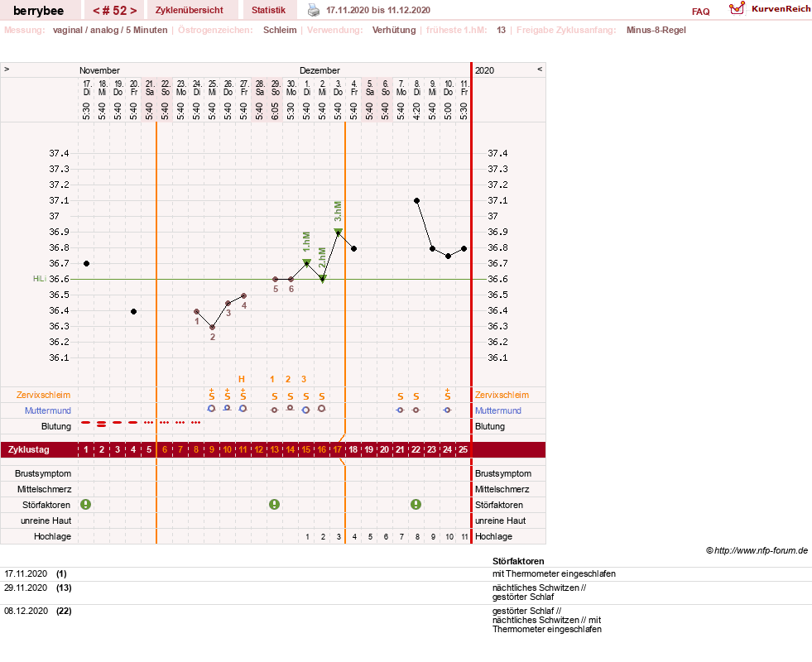This screenshot has width=812, height=662.
Task: Click the Muttermund symbol on cycle day 24
Action: click(x=448, y=410)
